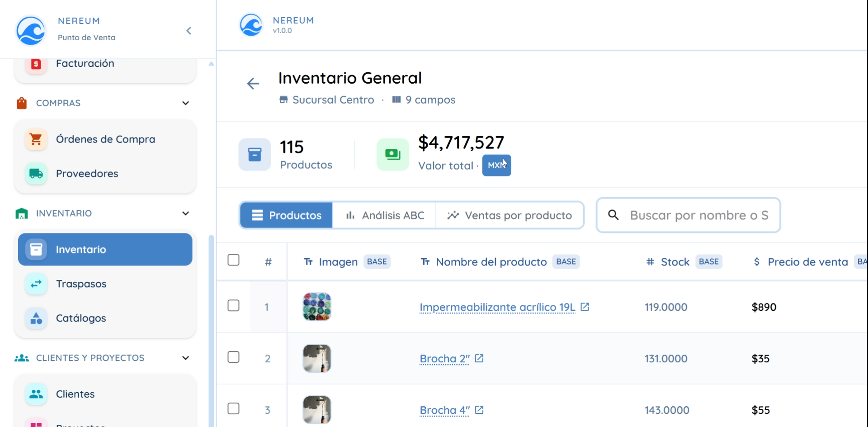Check the row 2 Brocha 2" checkbox
The width and height of the screenshot is (868, 427).
tap(233, 357)
